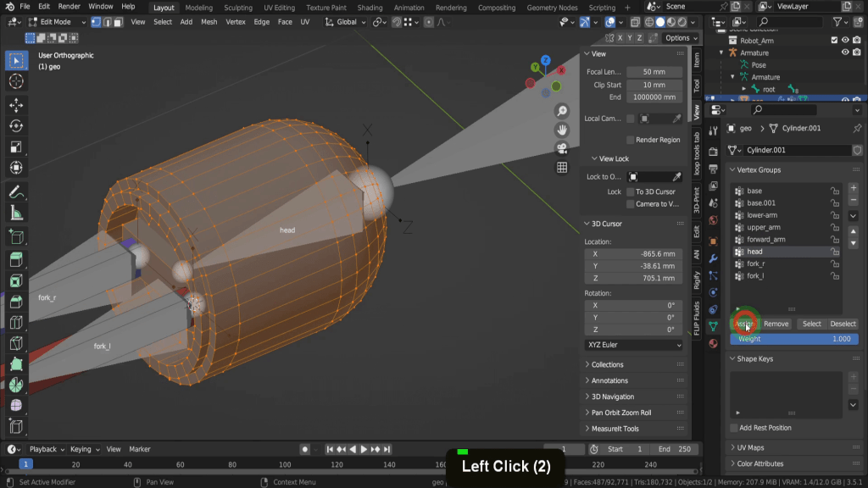Expand the Collections panel
The image size is (868, 488).
tap(607, 364)
